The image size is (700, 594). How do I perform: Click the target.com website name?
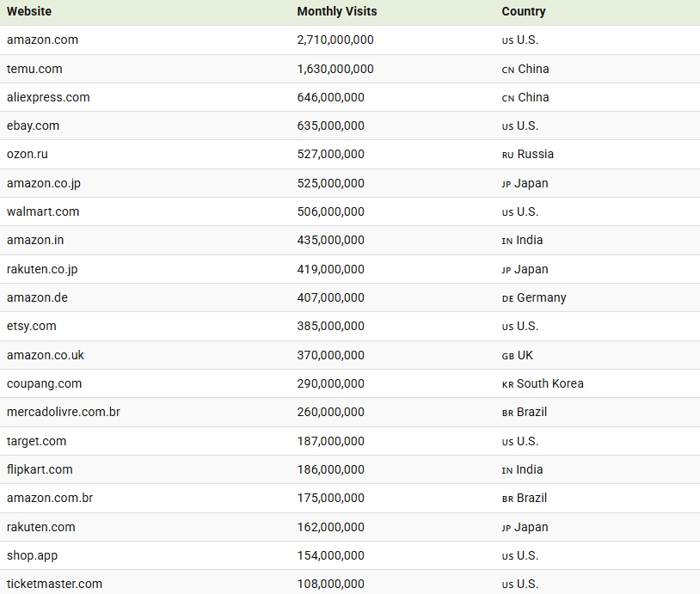(36, 441)
